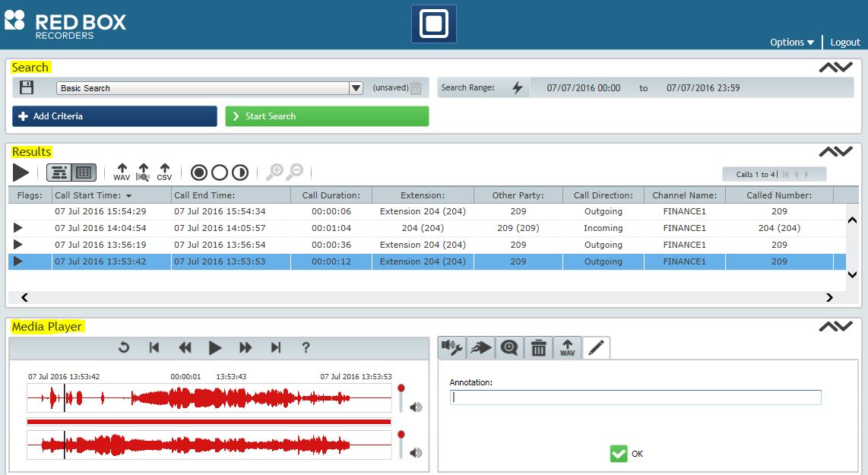Click the Annotation text input field
This screenshot has width=868, height=475.
[635, 397]
